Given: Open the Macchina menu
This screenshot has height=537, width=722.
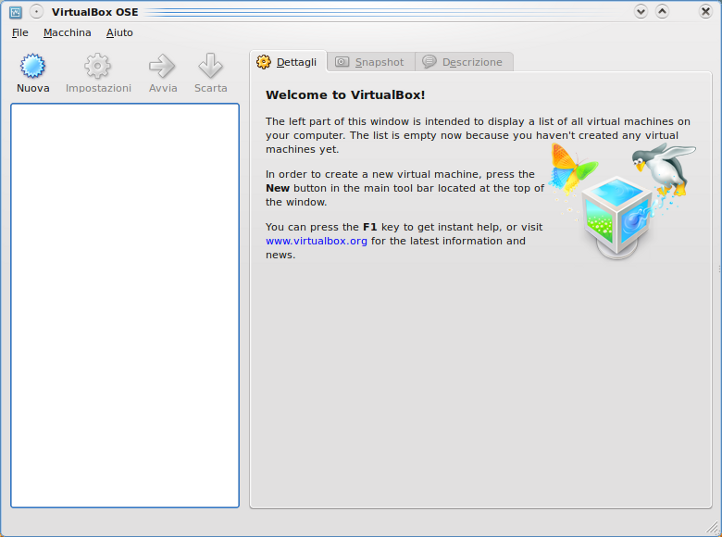Looking at the screenshot, I should (67, 33).
